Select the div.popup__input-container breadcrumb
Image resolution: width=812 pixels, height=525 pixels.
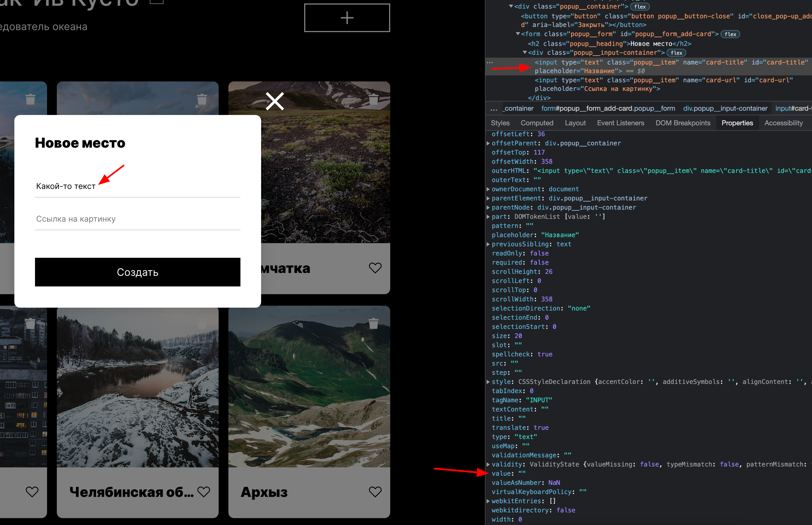tap(725, 108)
